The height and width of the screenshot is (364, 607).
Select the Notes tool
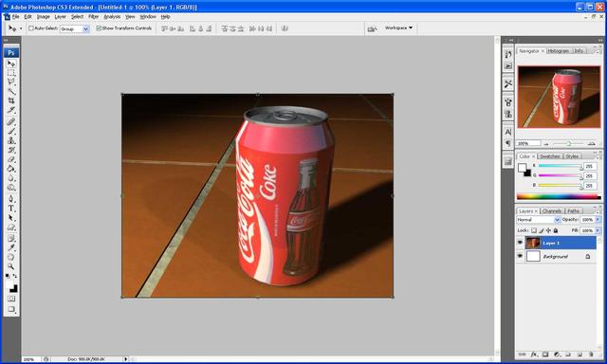coord(11,238)
